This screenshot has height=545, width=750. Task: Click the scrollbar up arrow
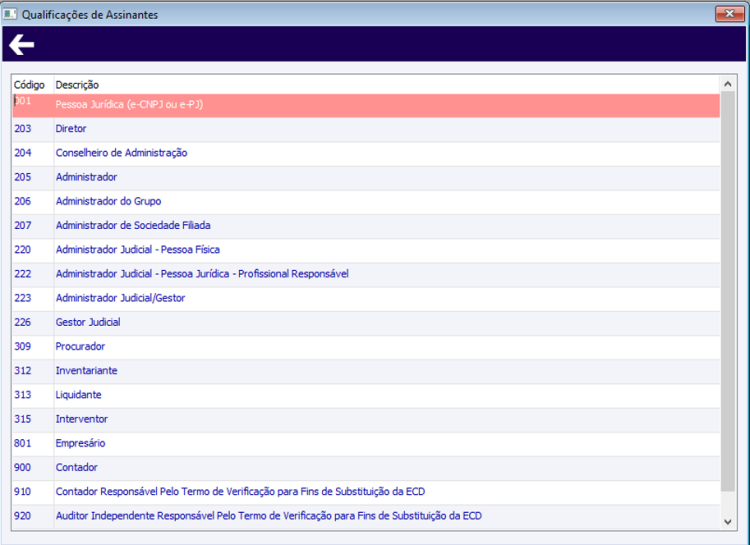coord(728,84)
